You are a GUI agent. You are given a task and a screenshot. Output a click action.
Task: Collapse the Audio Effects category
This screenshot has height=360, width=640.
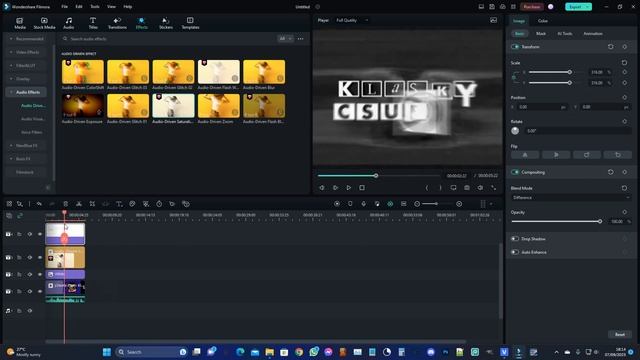click(27, 92)
